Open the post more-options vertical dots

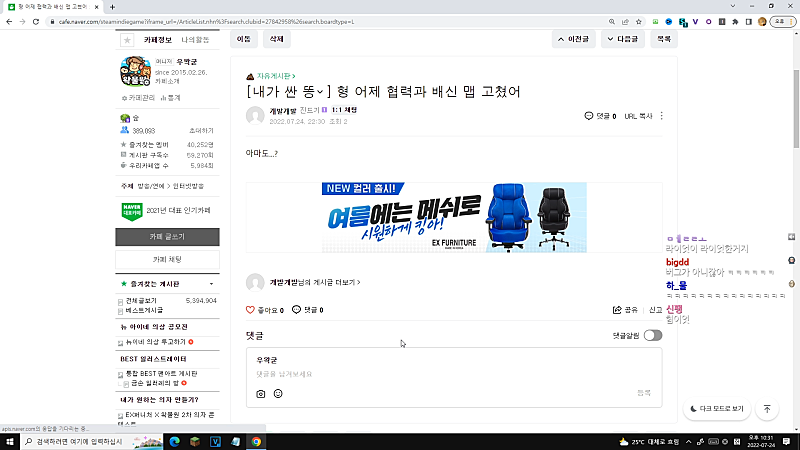(x=662, y=116)
